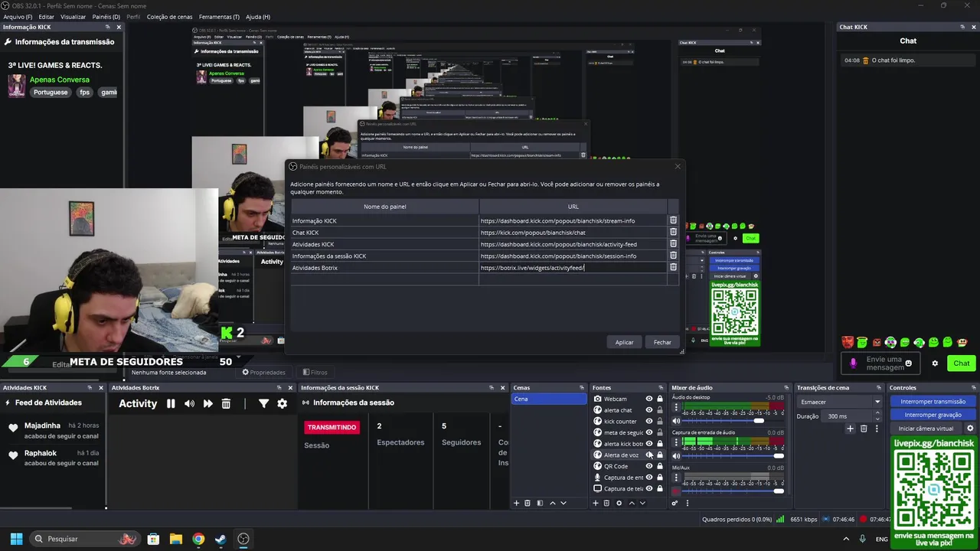Open the Arquivo menu
This screenshot has width=980, height=551.
[18, 16]
